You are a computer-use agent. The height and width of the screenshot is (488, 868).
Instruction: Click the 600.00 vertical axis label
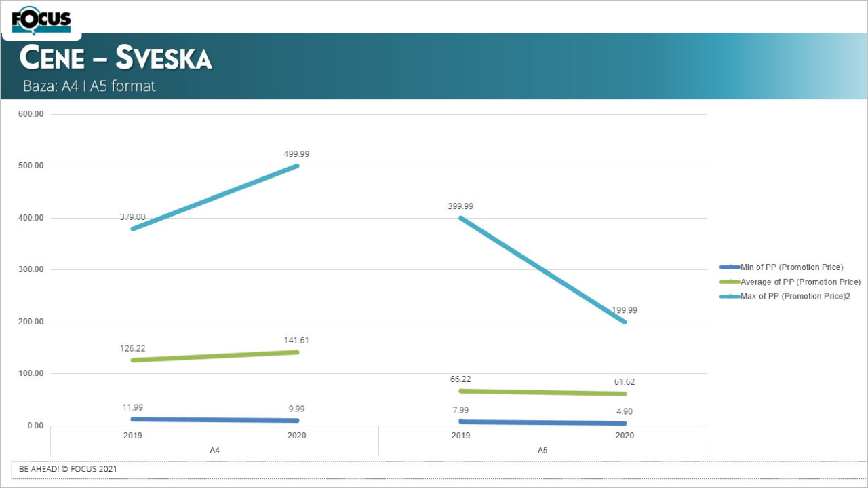tap(30, 114)
